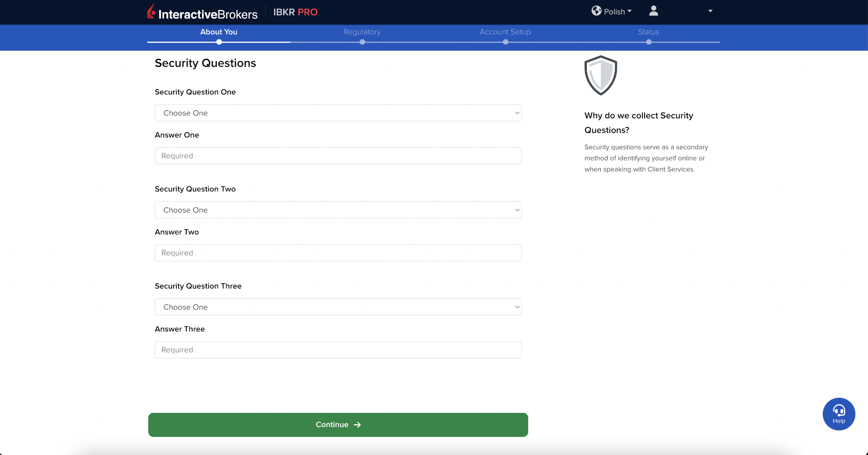Go to the Account Setup step
The width and height of the screenshot is (868, 455).
(x=505, y=32)
